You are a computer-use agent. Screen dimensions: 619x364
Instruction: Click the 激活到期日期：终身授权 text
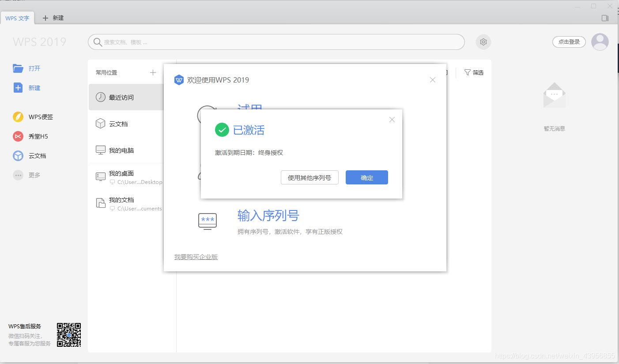click(249, 153)
